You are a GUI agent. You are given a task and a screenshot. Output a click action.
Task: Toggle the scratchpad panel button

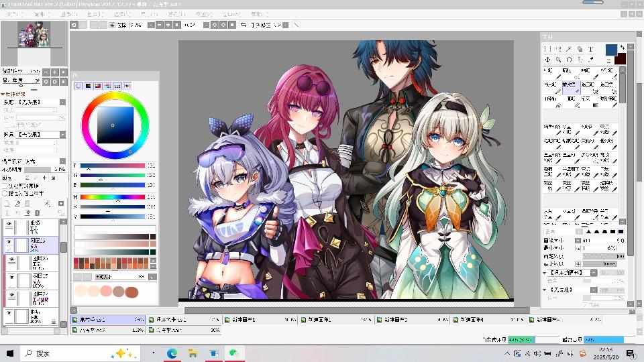tap(127, 86)
